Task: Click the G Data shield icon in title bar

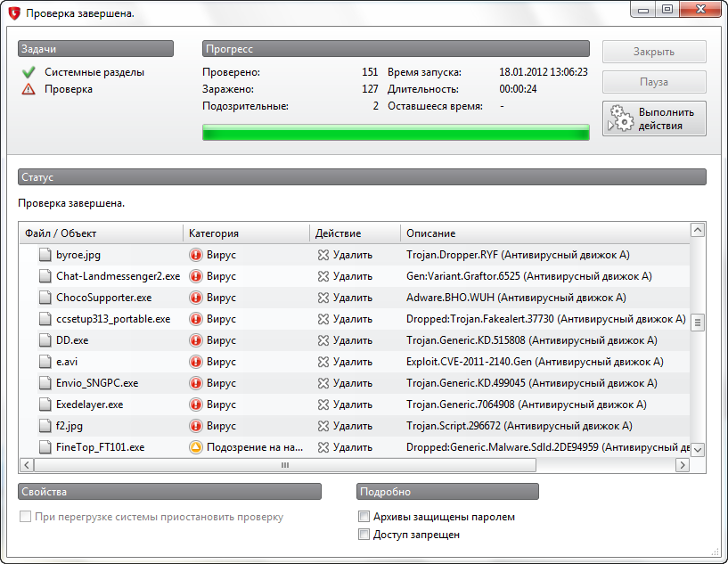Action: [x=14, y=13]
